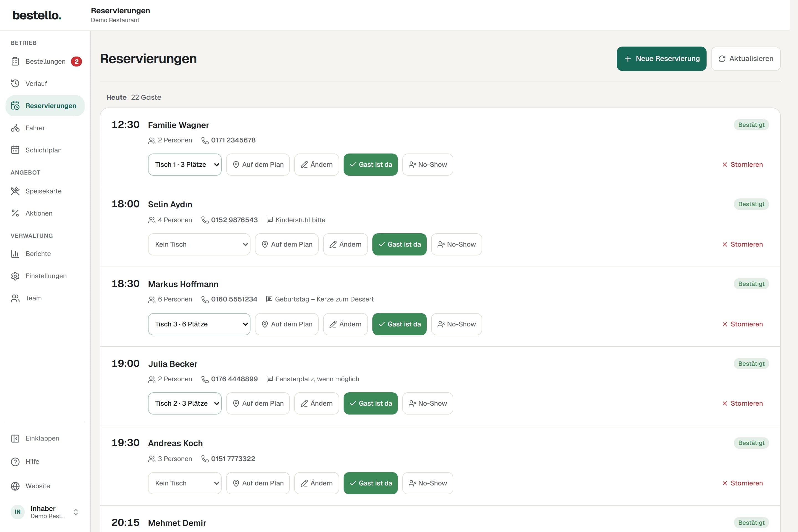Click the Verlauf history icon
The image size is (798, 532).
pyautogui.click(x=15, y=83)
